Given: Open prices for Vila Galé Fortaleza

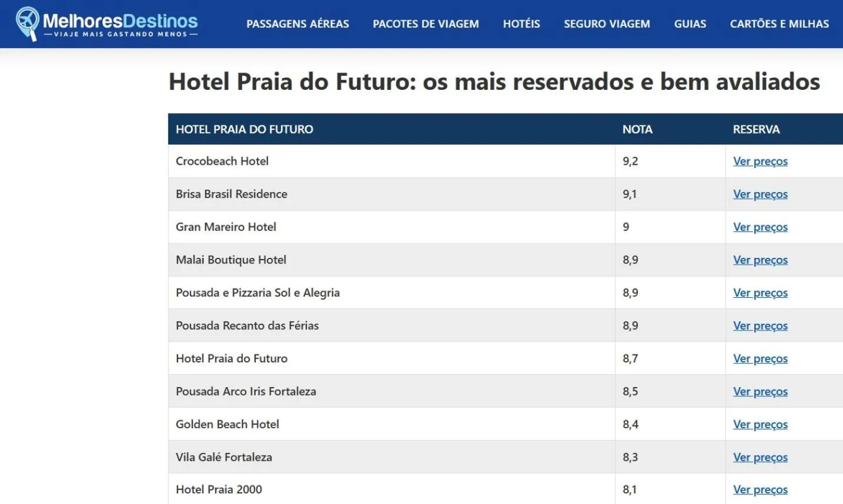Looking at the screenshot, I should click(760, 457).
